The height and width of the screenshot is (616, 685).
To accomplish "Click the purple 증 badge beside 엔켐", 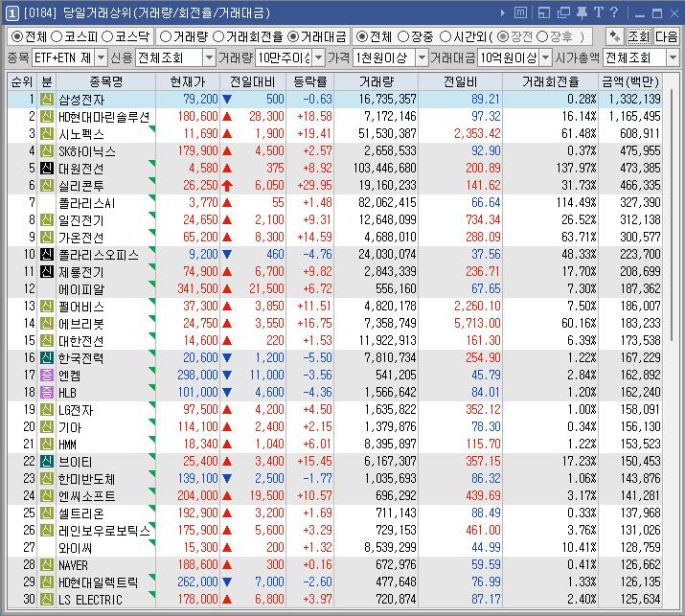I will click(47, 375).
